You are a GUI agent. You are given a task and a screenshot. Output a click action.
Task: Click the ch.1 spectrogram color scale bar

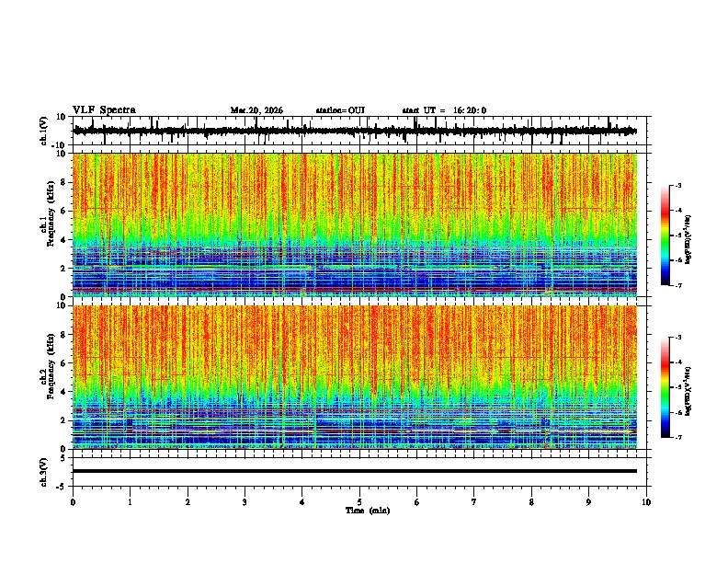665,236
